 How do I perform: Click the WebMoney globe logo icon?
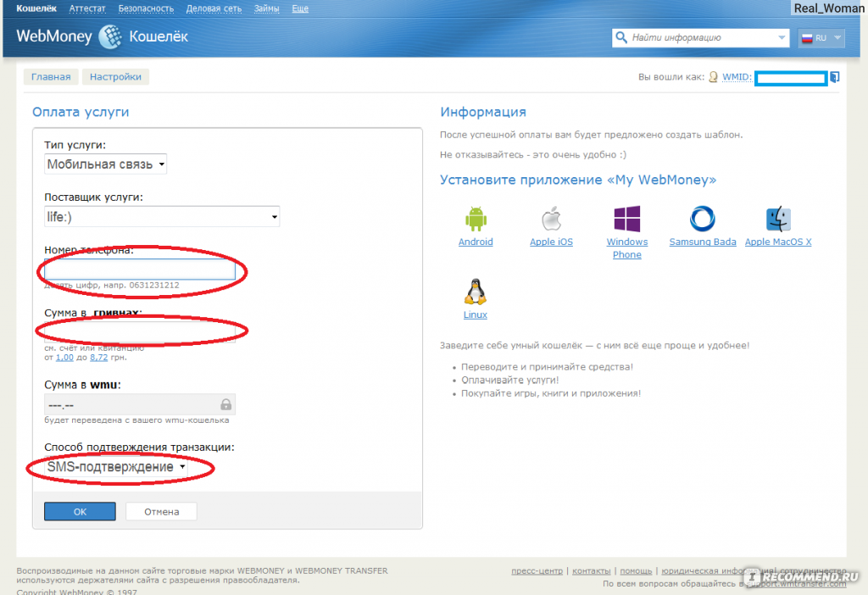tap(111, 36)
